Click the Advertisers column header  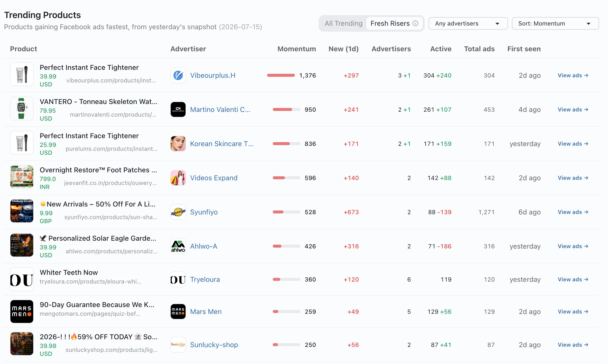point(391,49)
